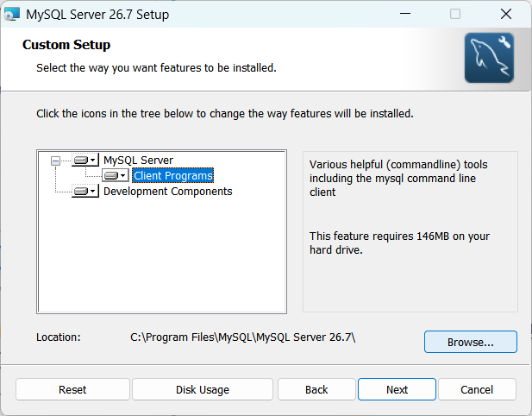
Task: Cancel the MySQL setup
Action: click(x=477, y=389)
